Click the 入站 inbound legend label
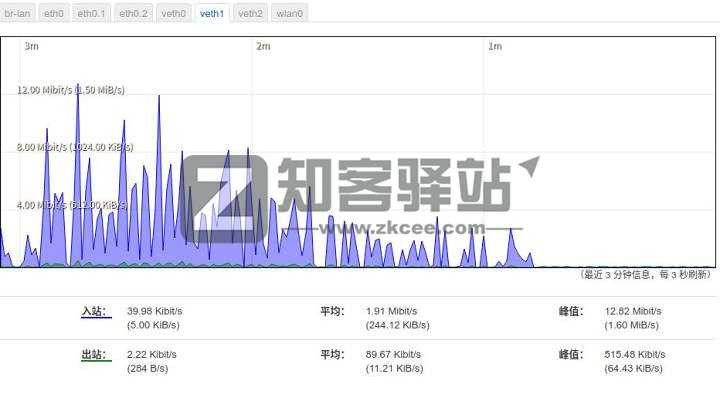720x398 pixels. click(96, 311)
